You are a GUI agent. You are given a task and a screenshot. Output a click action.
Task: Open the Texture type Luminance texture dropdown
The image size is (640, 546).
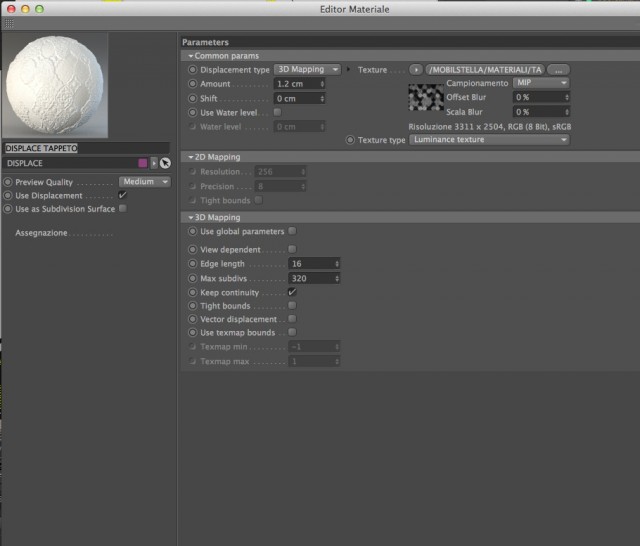point(489,140)
